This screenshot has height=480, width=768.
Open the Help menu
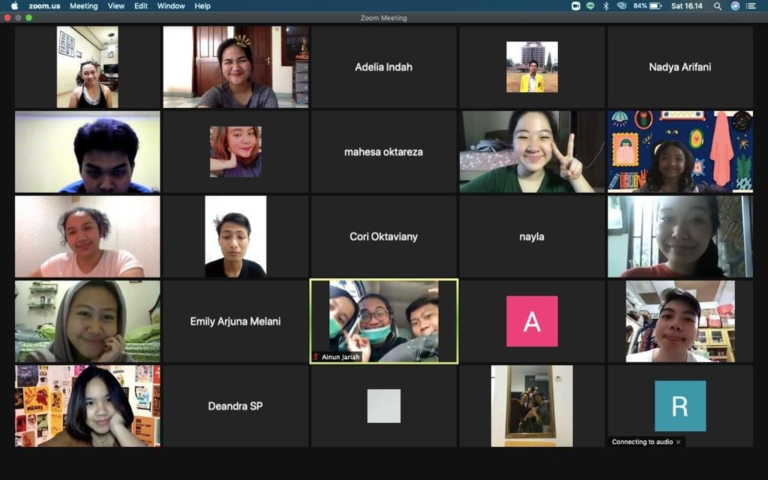coord(202,6)
